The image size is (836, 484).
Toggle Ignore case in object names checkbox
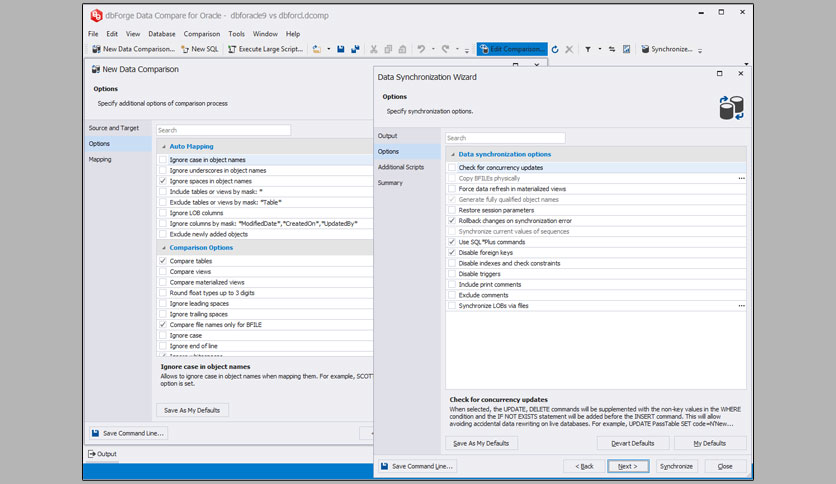tap(163, 160)
